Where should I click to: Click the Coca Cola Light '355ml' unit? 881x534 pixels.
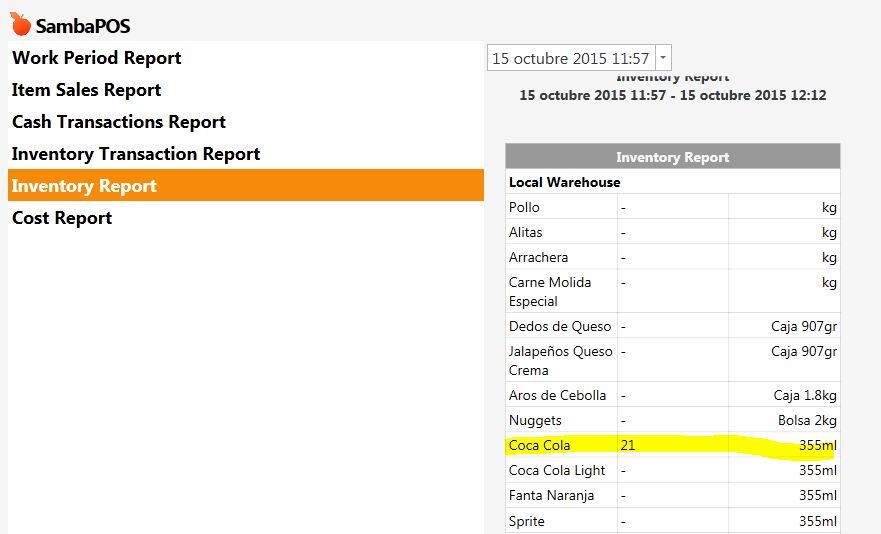[x=818, y=470]
